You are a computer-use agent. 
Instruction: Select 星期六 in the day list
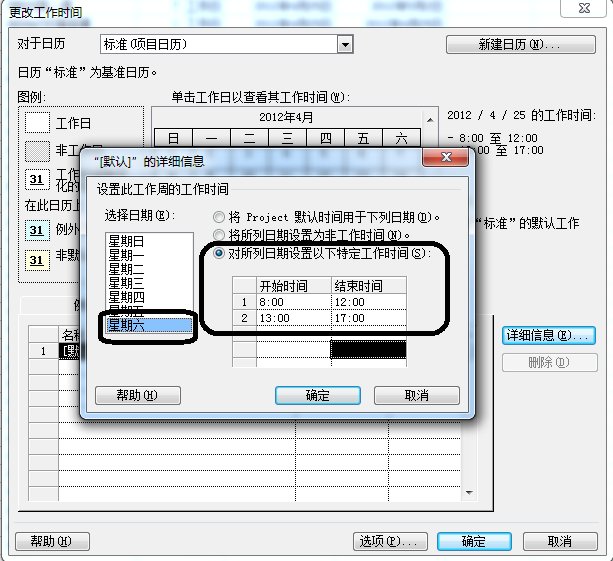coord(149,325)
